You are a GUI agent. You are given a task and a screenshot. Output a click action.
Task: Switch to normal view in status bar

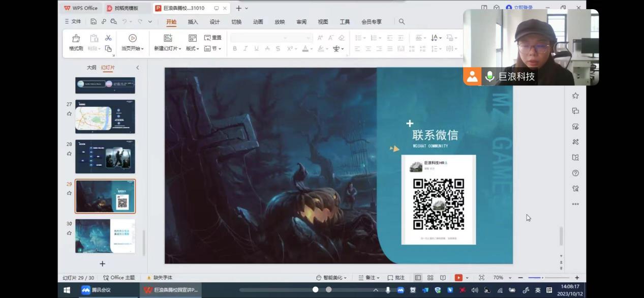pos(418,278)
